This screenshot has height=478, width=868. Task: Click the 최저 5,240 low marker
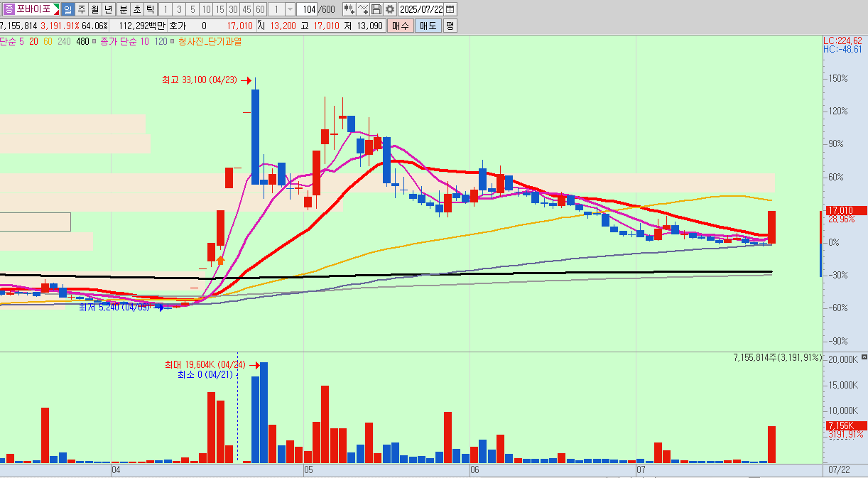tap(114, 308)
